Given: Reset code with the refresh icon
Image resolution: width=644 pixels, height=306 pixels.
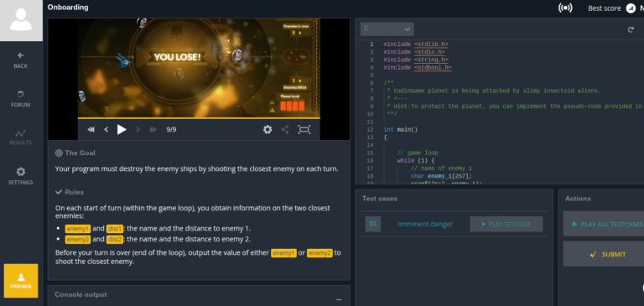Looking at the screenshot, I should 631,29.
